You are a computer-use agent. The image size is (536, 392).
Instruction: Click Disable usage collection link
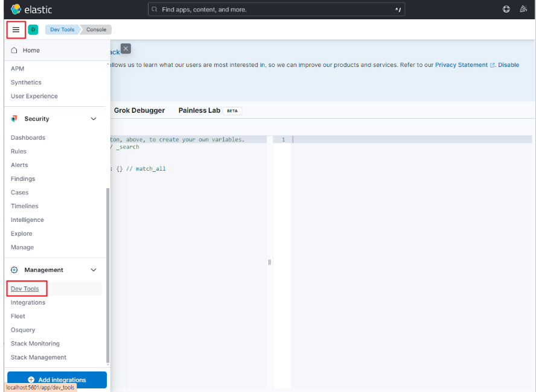coord(508,65)
